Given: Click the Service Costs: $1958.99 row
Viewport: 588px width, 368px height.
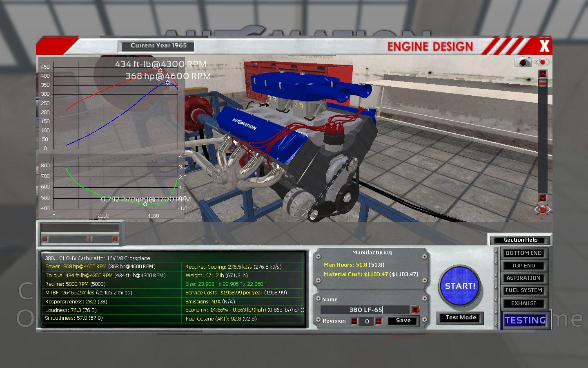Looking at the screenshot, I should click(243, 293).
